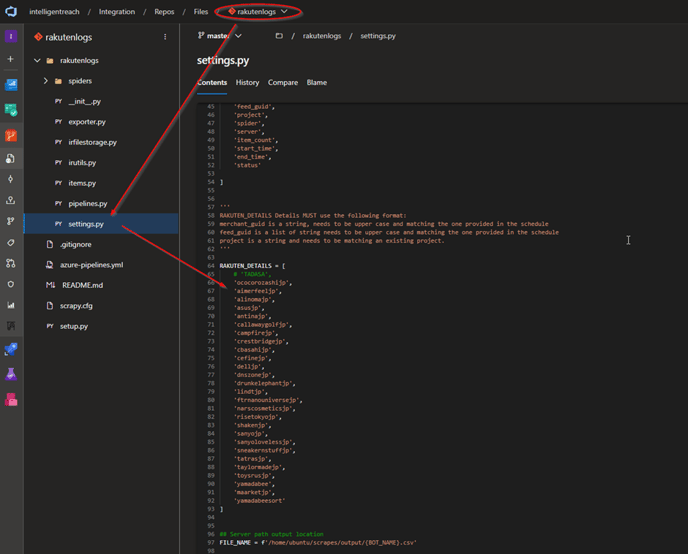Click the RAKUTEN_DETAILS assignment on line 64
This screenshot has width=688, height=554.
[252, 266]
